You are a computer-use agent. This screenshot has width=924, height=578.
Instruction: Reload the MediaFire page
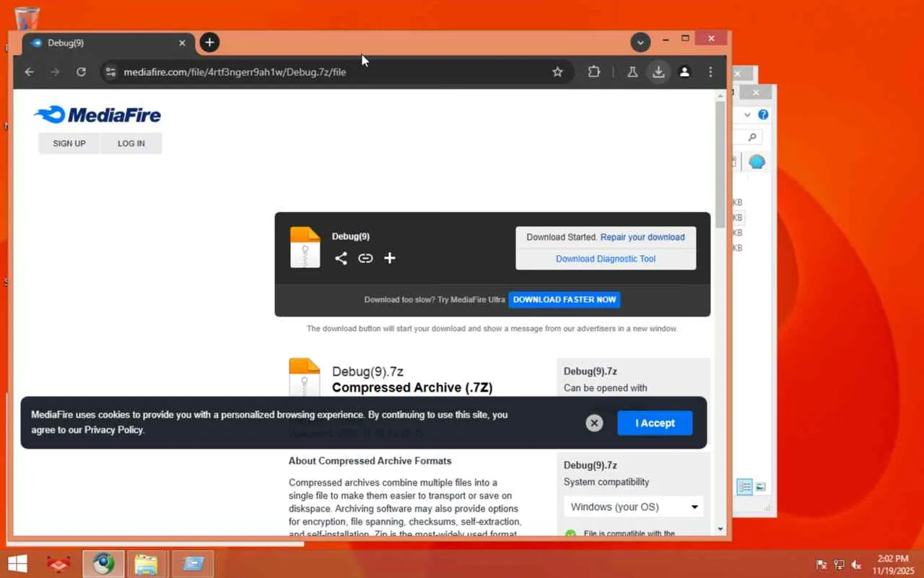coord(81,72)
